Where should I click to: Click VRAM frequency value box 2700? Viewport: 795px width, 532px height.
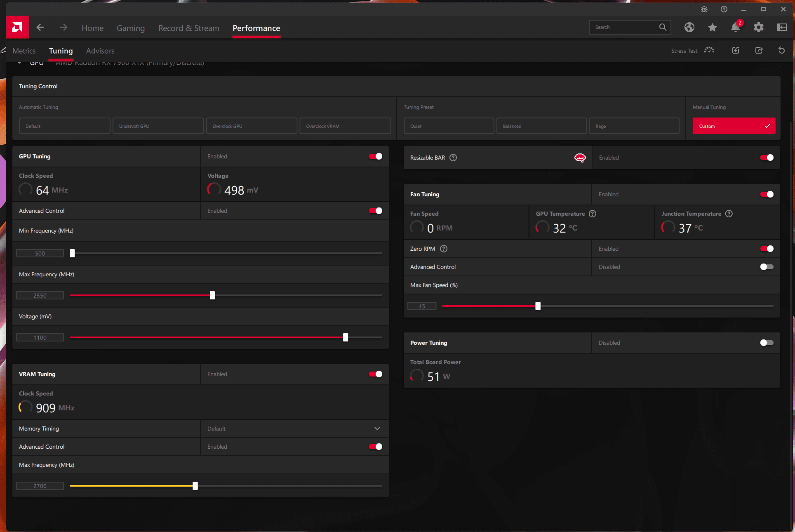pos(40,486)
